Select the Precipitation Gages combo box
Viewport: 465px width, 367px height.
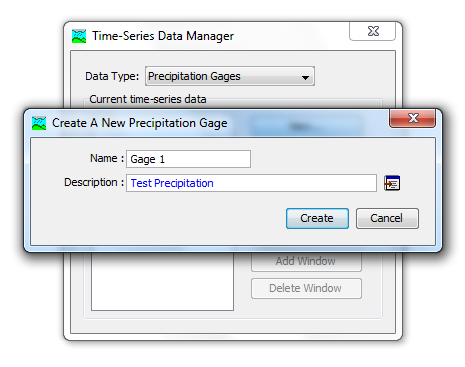[230, 76]
